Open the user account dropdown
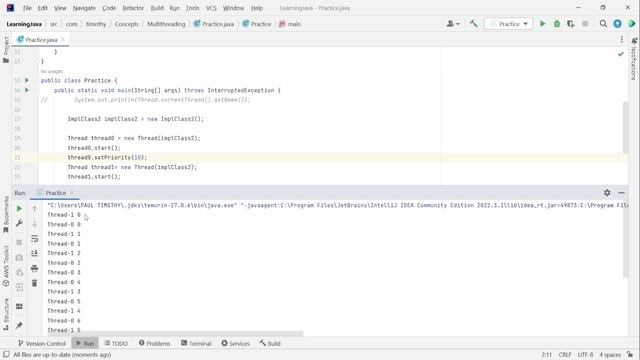 pos(453,24)
